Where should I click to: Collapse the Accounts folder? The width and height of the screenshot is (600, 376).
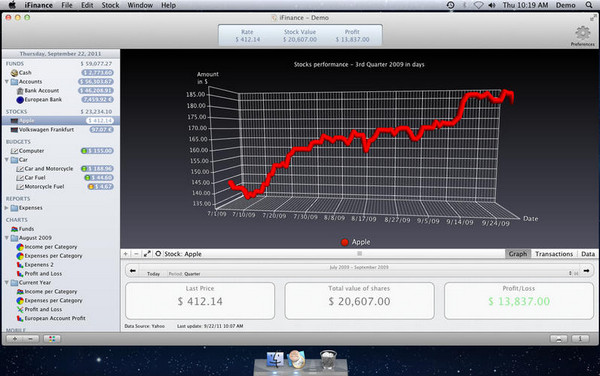(x=7, y=82)
